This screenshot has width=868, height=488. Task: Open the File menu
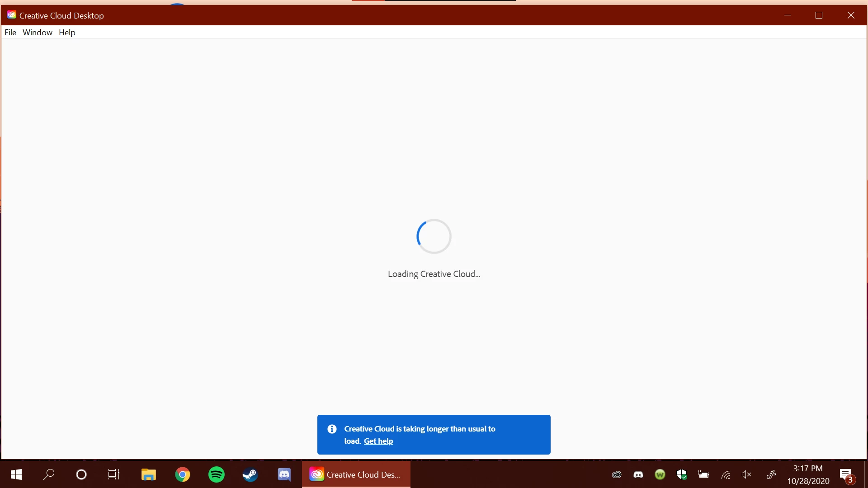coord(10,33)
